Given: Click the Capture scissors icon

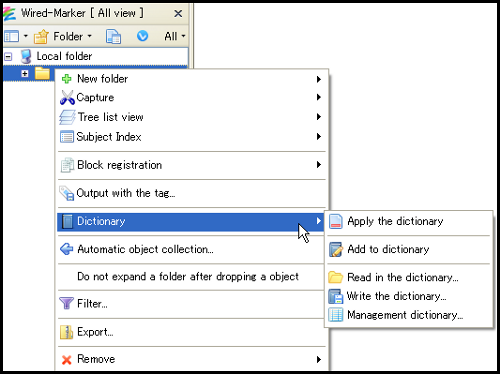Looking at the screenshot, I should pos(67,98).
